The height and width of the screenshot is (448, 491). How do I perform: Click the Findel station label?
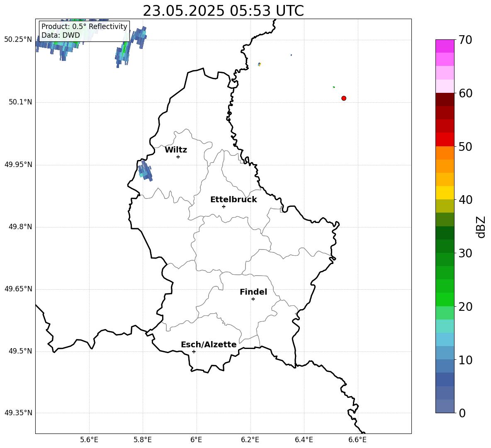pos(253,292)
